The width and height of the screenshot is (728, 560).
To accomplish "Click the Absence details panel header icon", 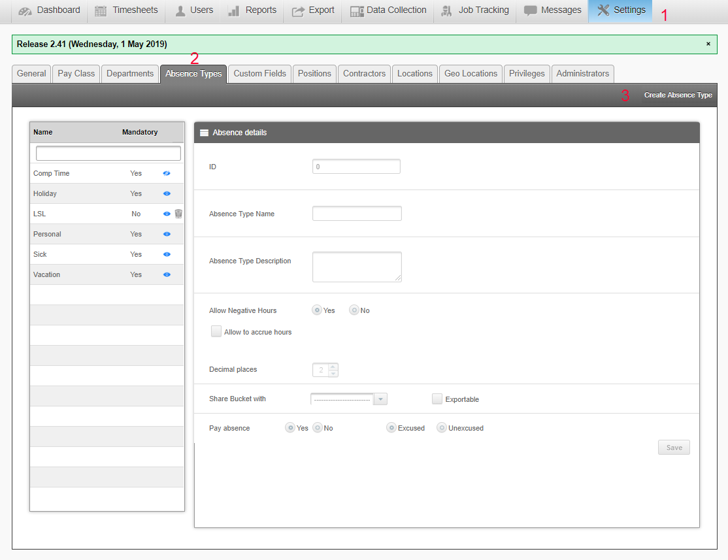I will [x=204, y=133].
